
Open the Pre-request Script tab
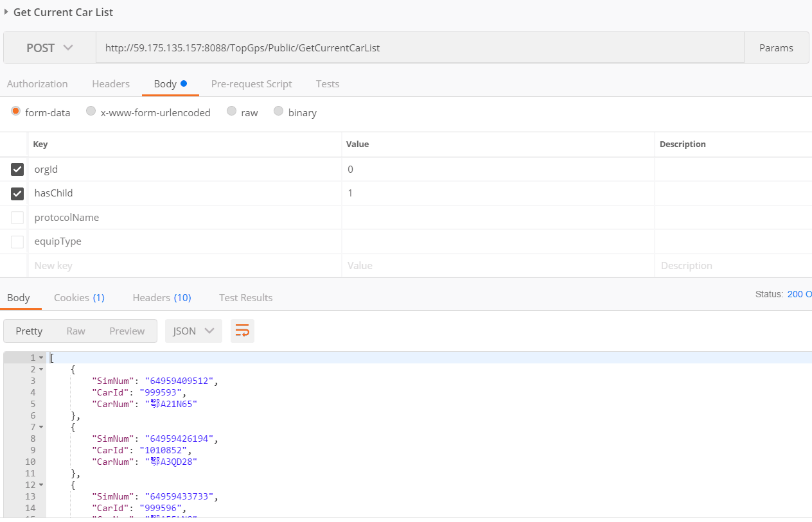tap(251, 84)
